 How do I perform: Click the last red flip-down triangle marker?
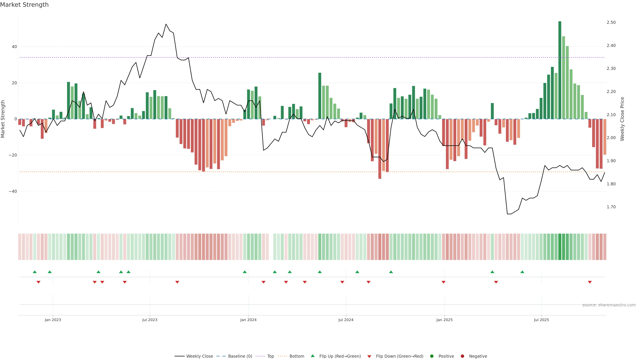coord(590,282)
